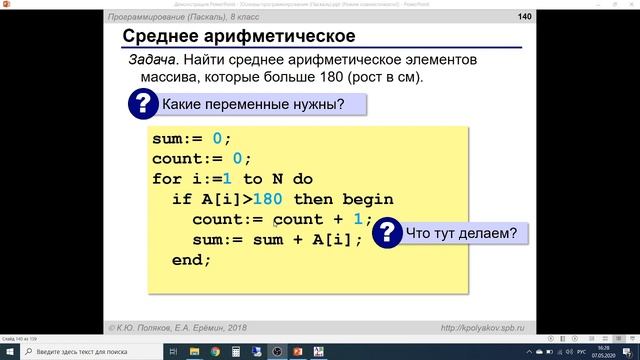Advance to the next slide using the status bar arrow
This screenshot has height=360, width=640.
575,339
